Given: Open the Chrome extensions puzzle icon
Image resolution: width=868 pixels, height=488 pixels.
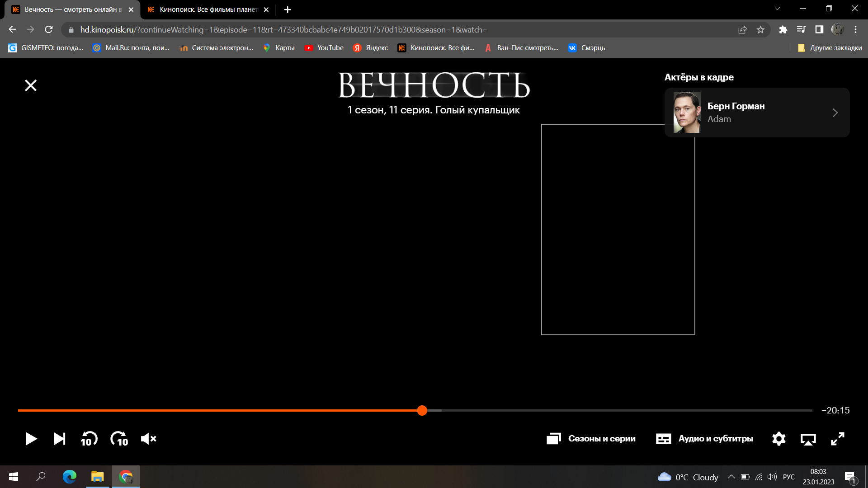Looking at the screenshot, I should tap(783, 30).
